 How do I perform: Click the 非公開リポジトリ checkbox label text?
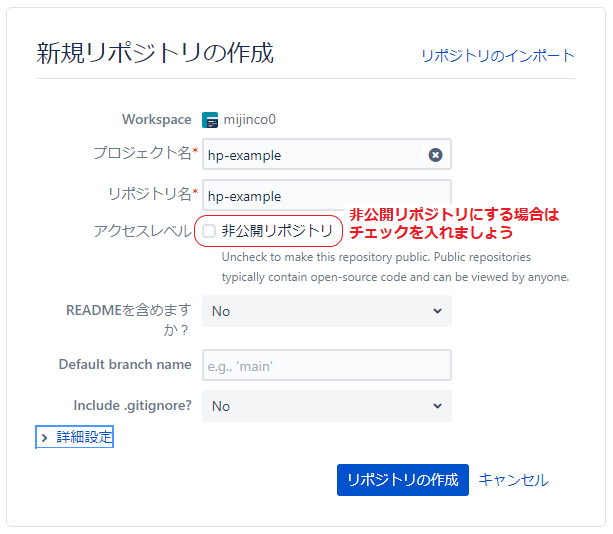pyautogui.click(x=277, y=231)
